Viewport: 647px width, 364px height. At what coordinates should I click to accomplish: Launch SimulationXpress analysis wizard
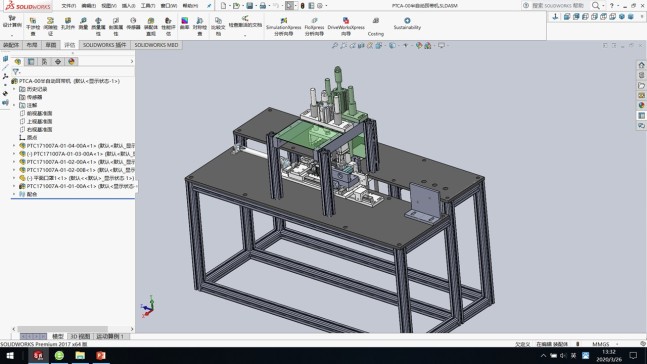[x=283, y=26]
